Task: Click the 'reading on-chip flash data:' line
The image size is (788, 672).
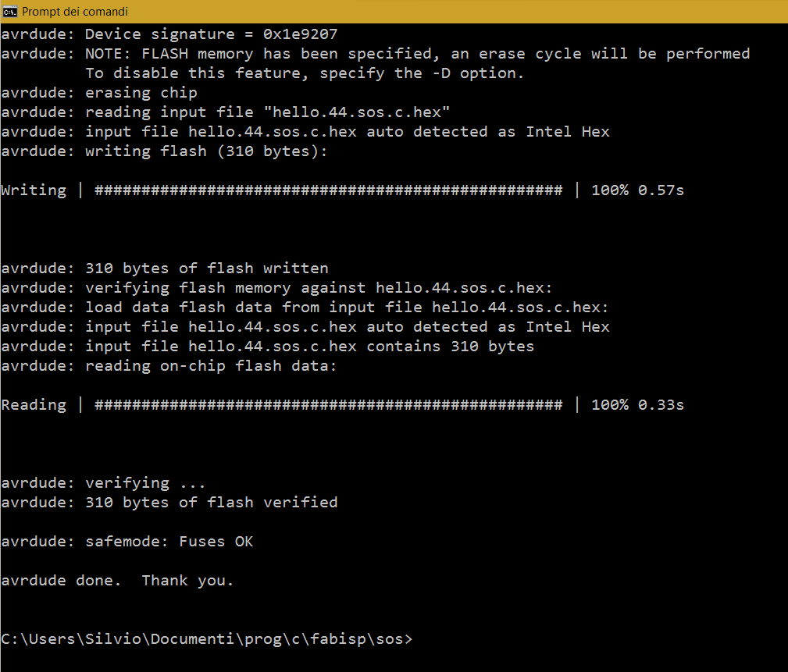Action: pyautogui.click(x=169, y=365)
